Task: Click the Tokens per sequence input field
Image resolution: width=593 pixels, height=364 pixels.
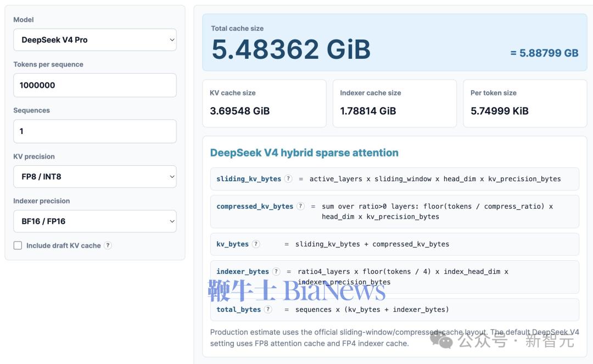Action: pyautogui.click(x=95, y=85)
